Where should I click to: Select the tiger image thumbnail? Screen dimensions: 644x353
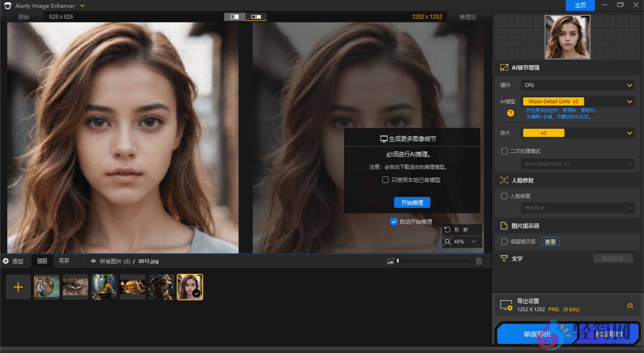tap(46, 287)
